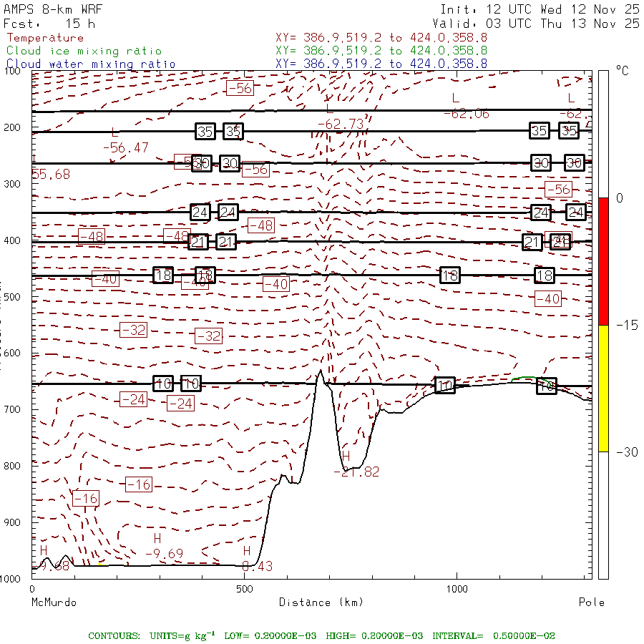Click the "55.68" value at left edge
The image size is (644, 644).
(51, 174)
